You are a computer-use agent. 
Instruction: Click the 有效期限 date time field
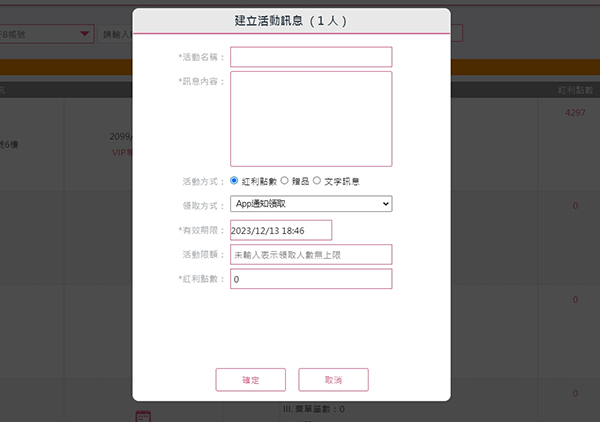[280, 230]
